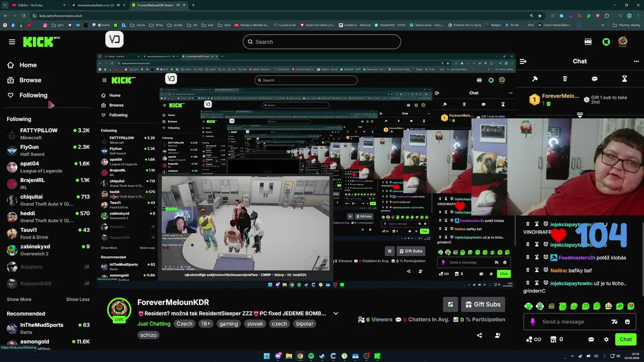644x362 pixels.
Task: Open the offline channel Astatoro
Action: (x=48, y=267)
